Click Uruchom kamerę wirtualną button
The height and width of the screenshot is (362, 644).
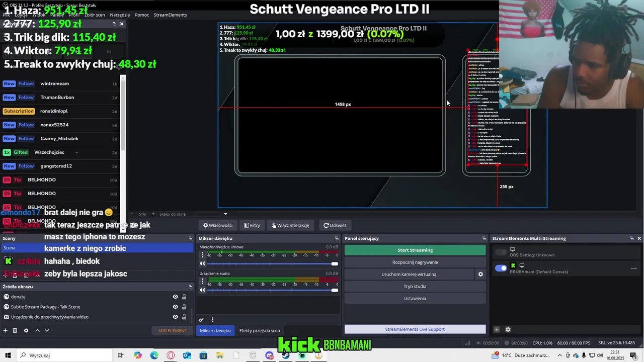[409, 274]
